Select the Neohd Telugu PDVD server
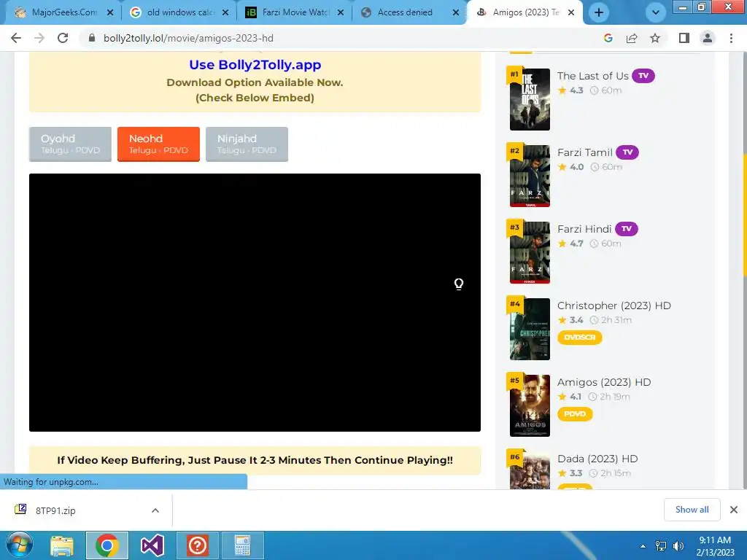The height and width of the screenshot is (560, 747). pos(158,144)
